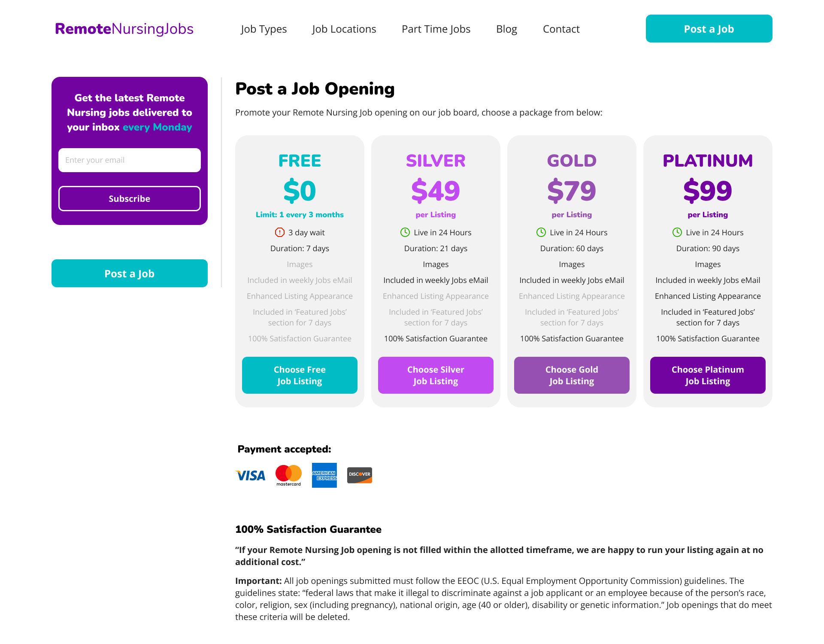Choose the Silver Job Listing
This screenshot has height=644, width=824.
tap(436, 375)
